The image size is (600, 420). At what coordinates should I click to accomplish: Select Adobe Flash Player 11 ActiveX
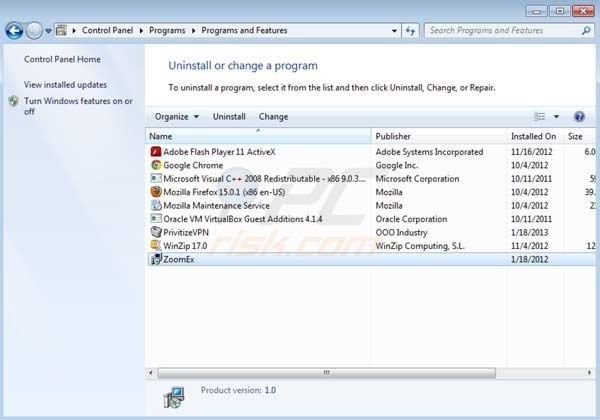coord(219,152)
